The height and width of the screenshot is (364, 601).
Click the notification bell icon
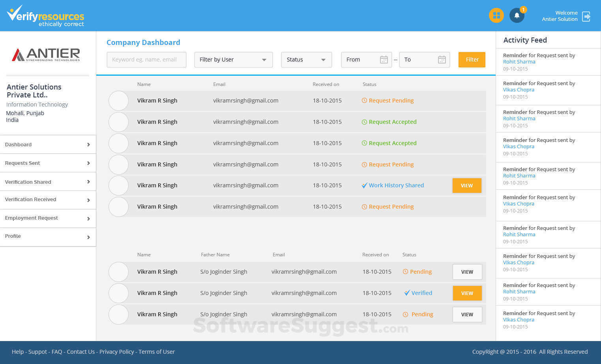517,15
